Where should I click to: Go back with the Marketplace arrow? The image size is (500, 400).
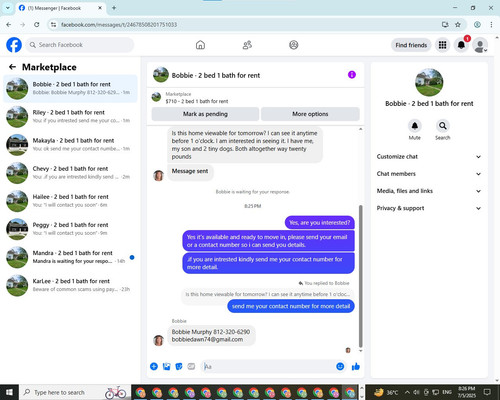click(x=13, y=67)
